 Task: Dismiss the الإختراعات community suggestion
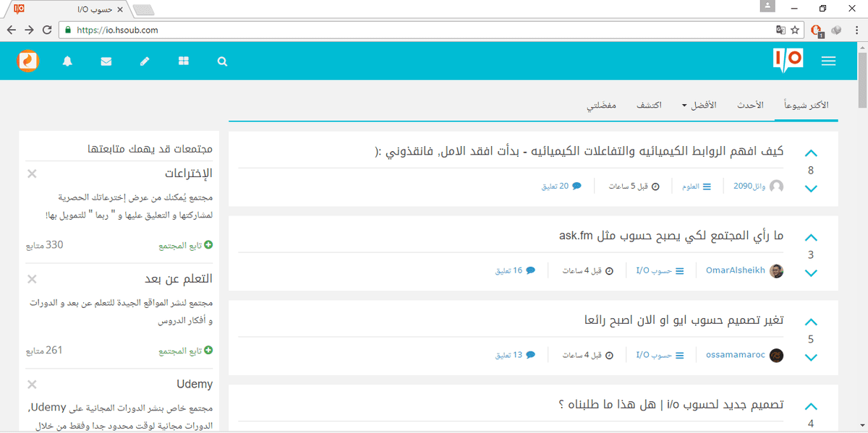click(32, 173)
